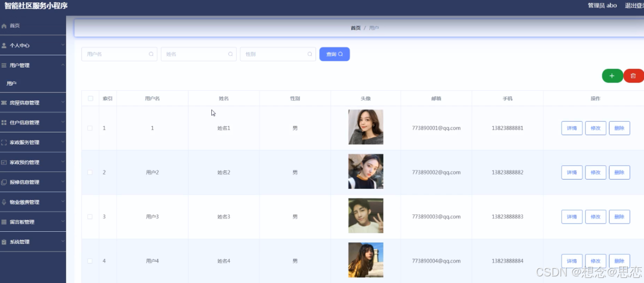644x283 pixels.
Task: Expand the 报修信息管理 chevron
Action: 63,182
